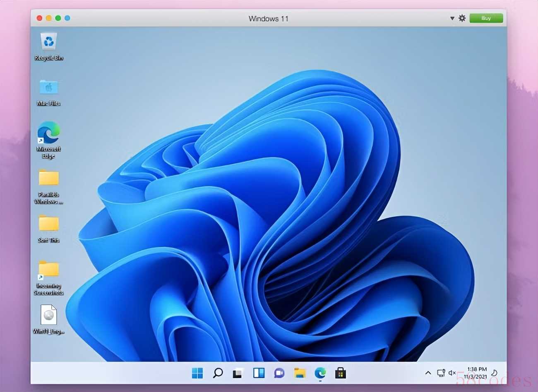Open Microsoft Store from the taskbar
Viewport: 538px width, 392px height.
[340, 373]
